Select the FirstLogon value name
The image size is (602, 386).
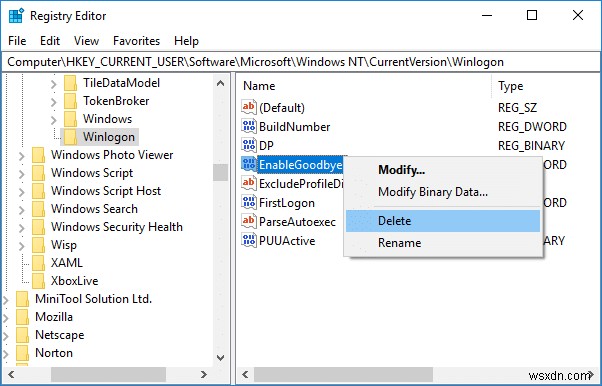tap(287, 203)
